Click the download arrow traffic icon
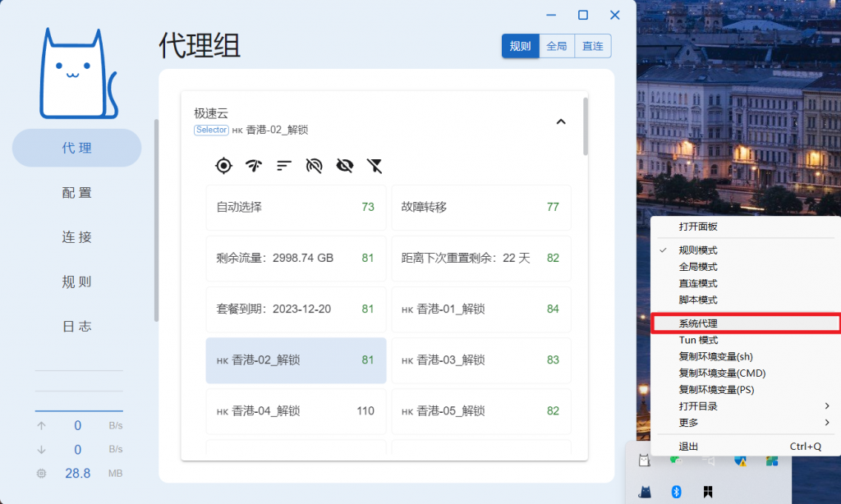Viewport: 841px width, 504px height. click(41, 449)
